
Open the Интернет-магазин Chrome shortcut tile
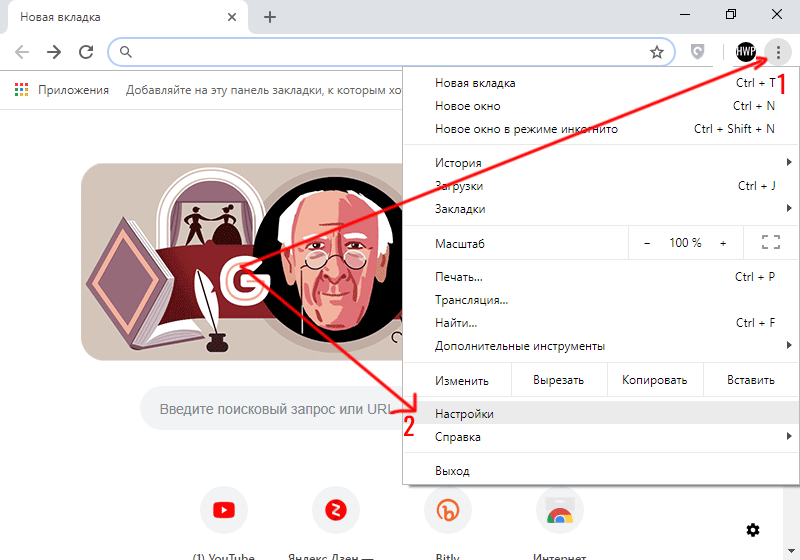point(560,510)
